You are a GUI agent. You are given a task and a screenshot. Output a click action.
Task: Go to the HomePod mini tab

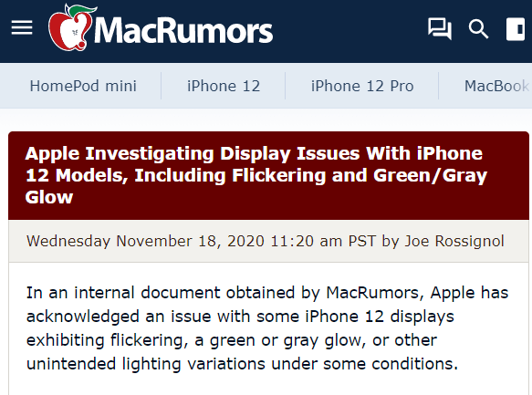click(83, 86)
